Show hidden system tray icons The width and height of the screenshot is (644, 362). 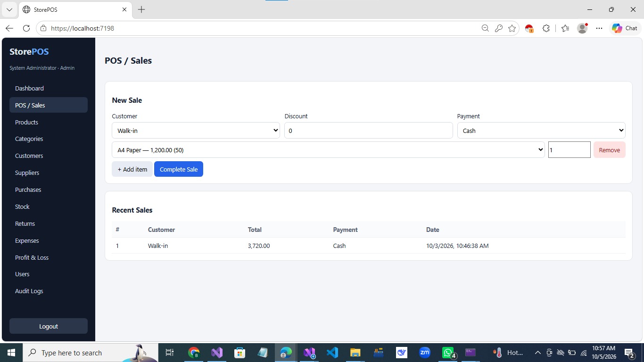click(x=537, y=353)
